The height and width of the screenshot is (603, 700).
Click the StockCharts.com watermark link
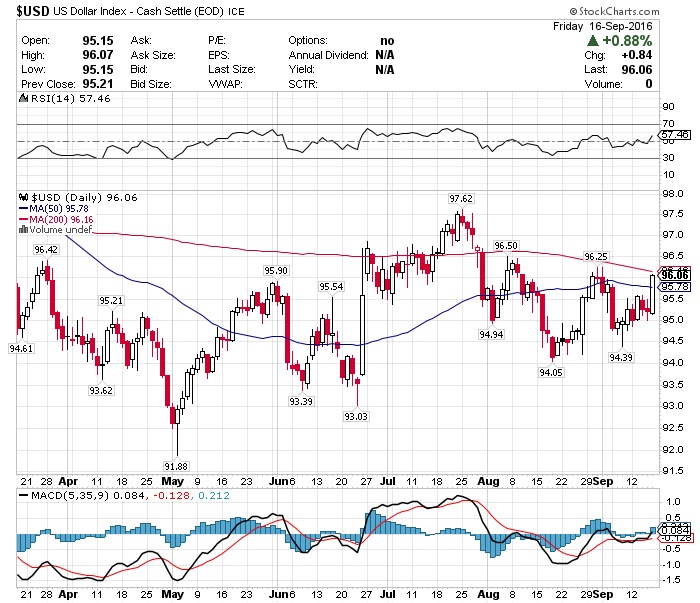click(641, 10)
